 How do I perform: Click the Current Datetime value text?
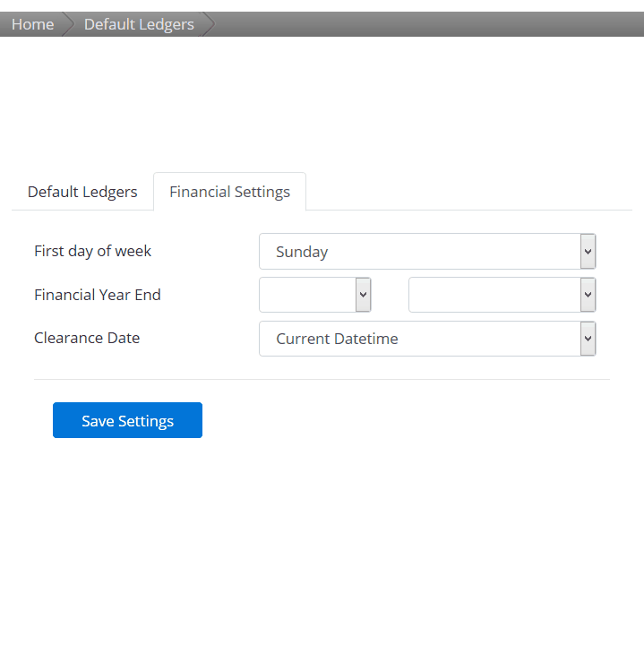click(337, 339)
